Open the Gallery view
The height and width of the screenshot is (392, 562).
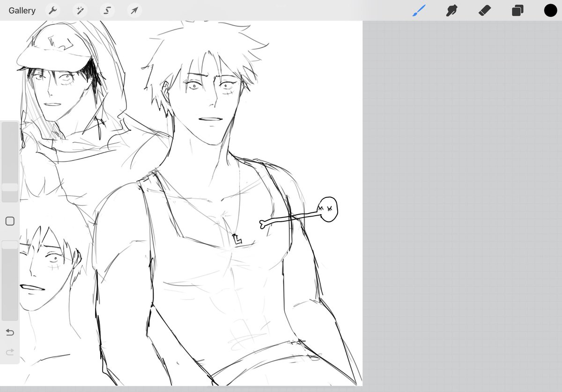click(22, 10)
